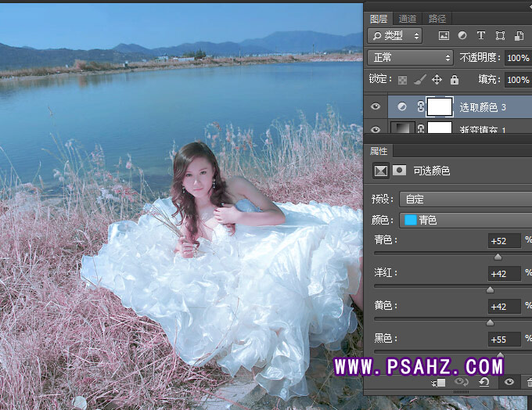Open the 正常 blend mode dropdown
The width and height of the screenshot is (532, 410).
(411, 58)
